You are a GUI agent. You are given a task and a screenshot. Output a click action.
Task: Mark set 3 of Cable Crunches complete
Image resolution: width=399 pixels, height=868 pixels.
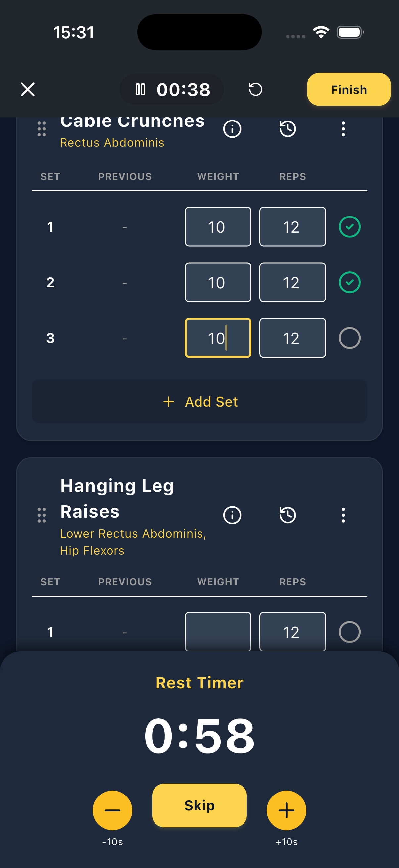[349, 338]
